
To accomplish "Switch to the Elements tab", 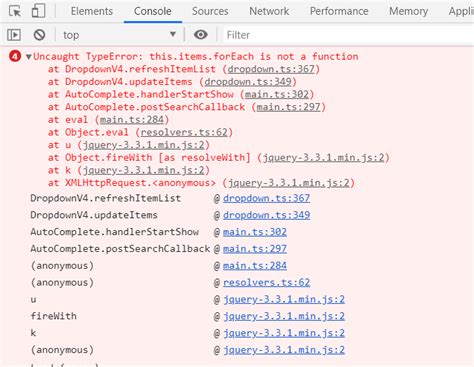I will [92, 11].
